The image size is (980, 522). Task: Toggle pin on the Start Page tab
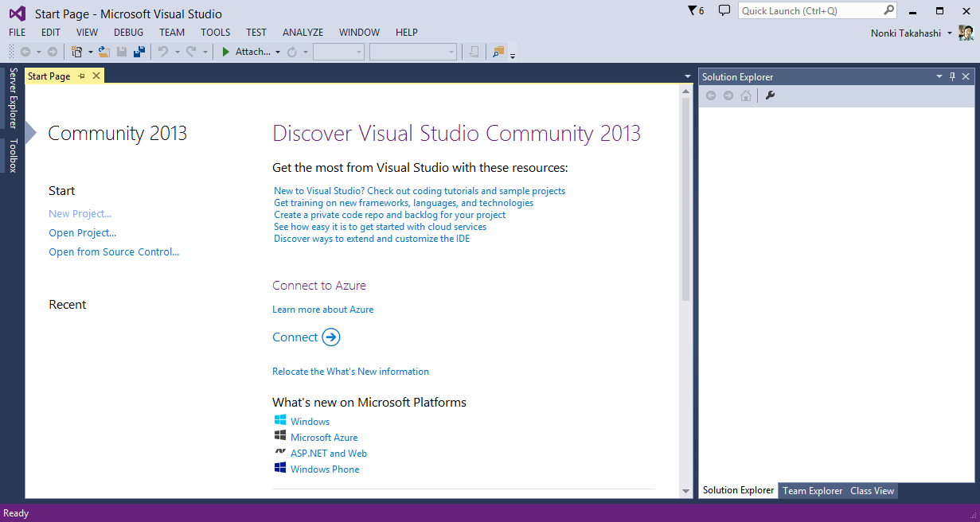point(82,76)
